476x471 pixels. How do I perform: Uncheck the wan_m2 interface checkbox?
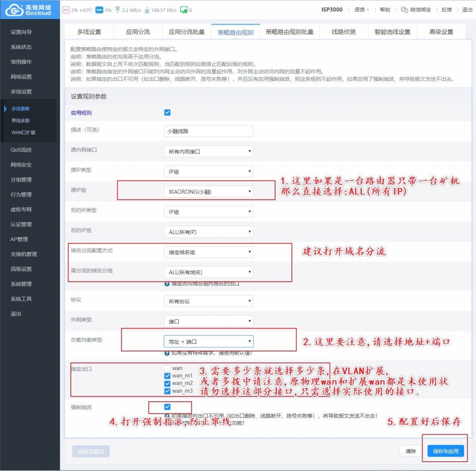point(167,383)
